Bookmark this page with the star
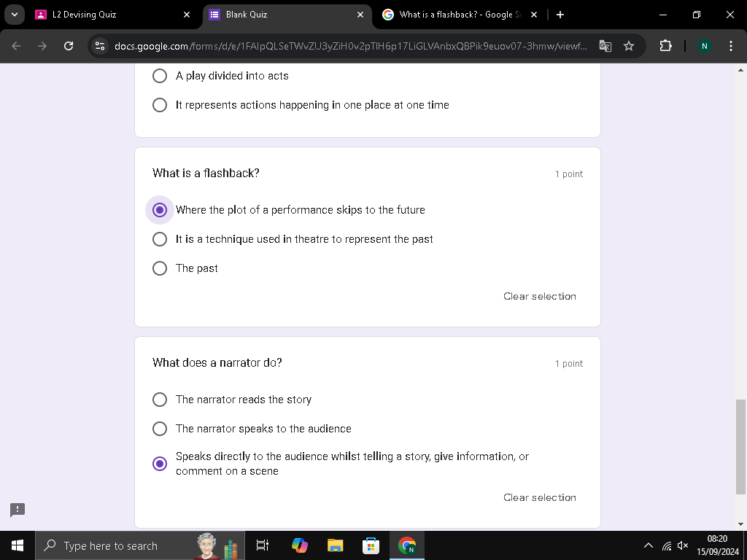This screenshot has height=560, width=747. pos(629,46)
